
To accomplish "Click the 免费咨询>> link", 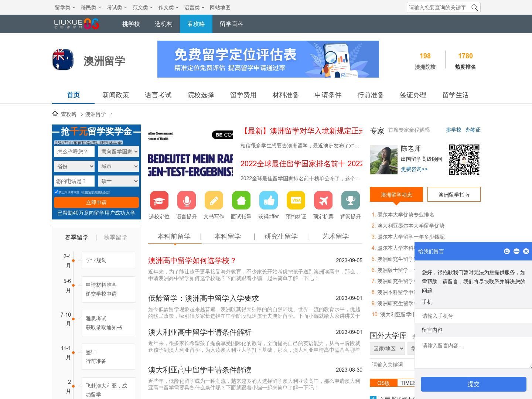I will [414, 169].
